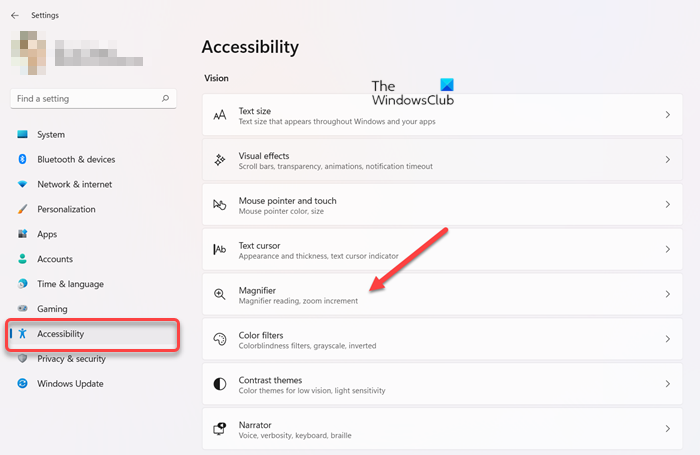
Task: Open Privacy & security settings
Action: (x=70, y=359)
